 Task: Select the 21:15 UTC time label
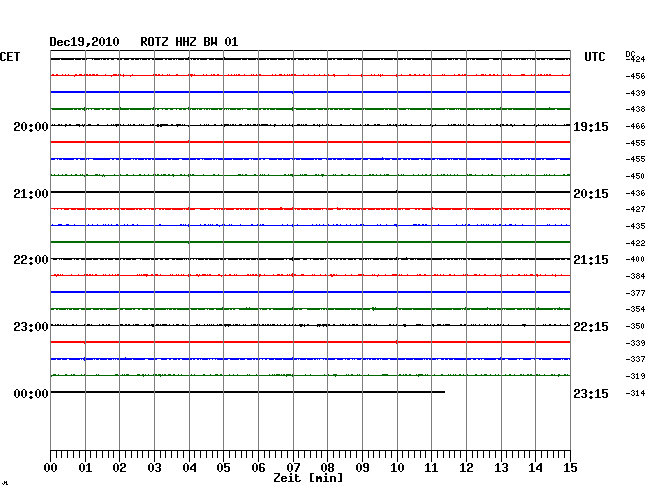[591, 260]
